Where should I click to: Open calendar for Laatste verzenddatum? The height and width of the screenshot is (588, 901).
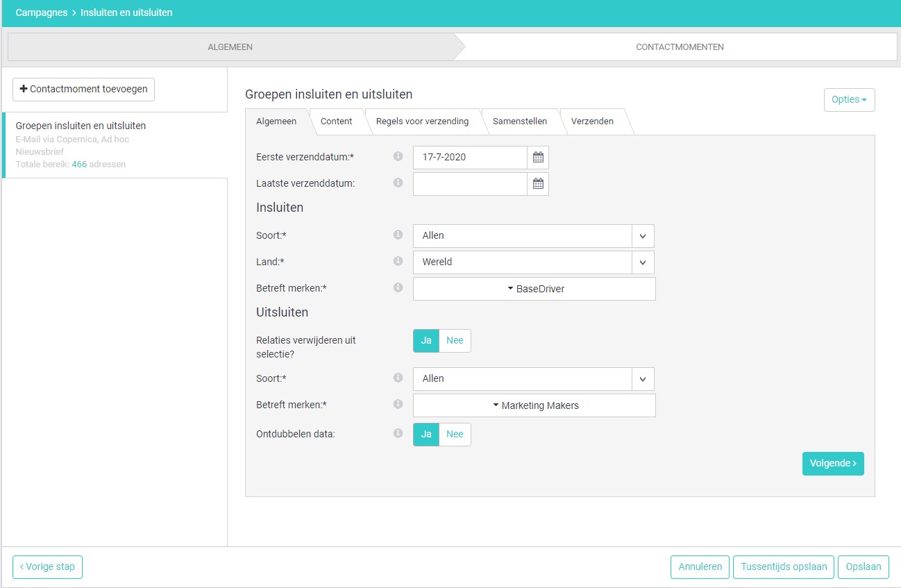point(538,184)
